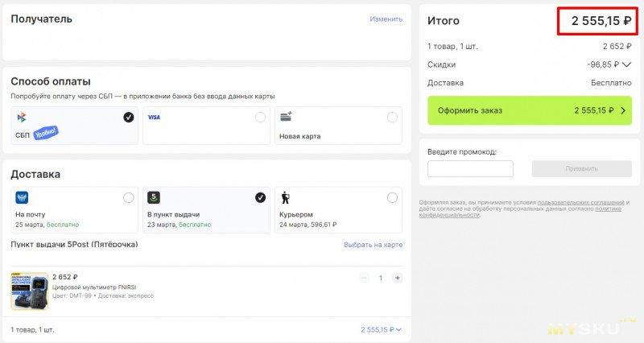Expand the Скидки discount details chevron

pyautogui.click(x=628, y=64)
